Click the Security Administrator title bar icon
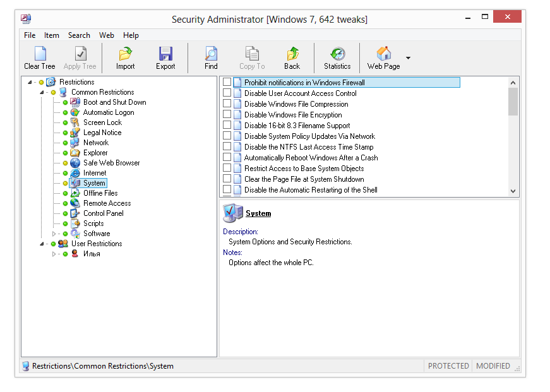Image resolution: width=550 pixels, height=392 pixels. pyautogui.click(x=26, y=19)
